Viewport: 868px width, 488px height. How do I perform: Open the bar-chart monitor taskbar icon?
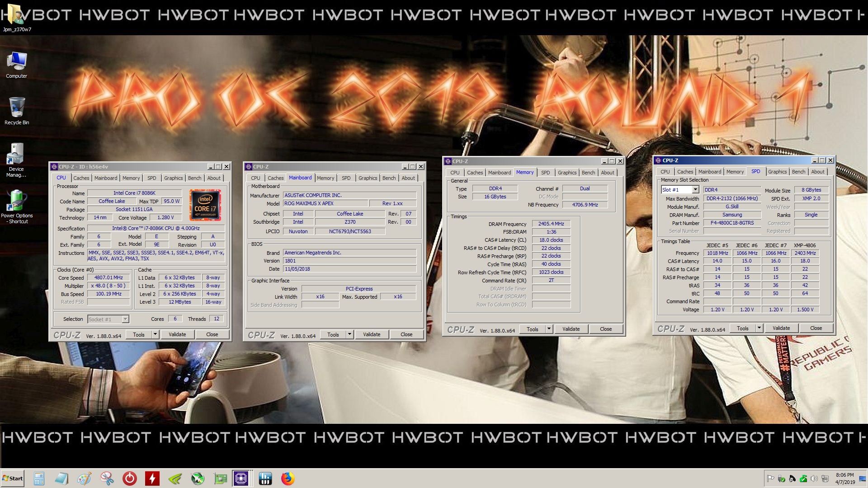[265, 479]
